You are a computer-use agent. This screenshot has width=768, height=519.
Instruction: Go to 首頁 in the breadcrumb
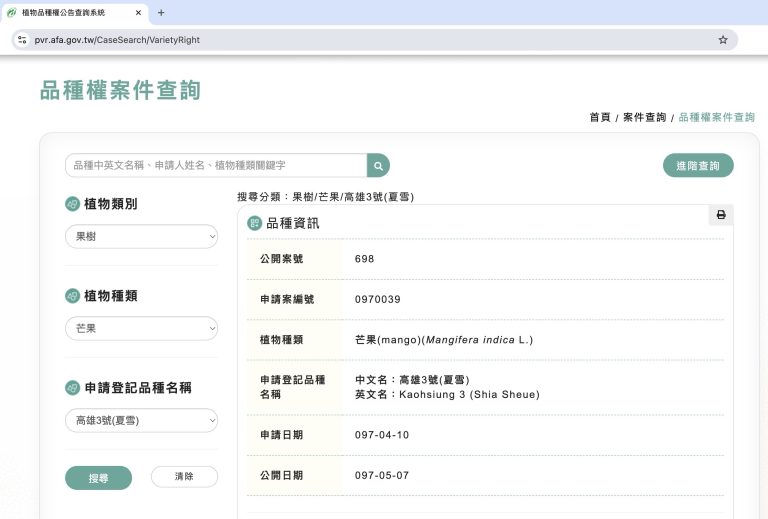pos(600,118)
